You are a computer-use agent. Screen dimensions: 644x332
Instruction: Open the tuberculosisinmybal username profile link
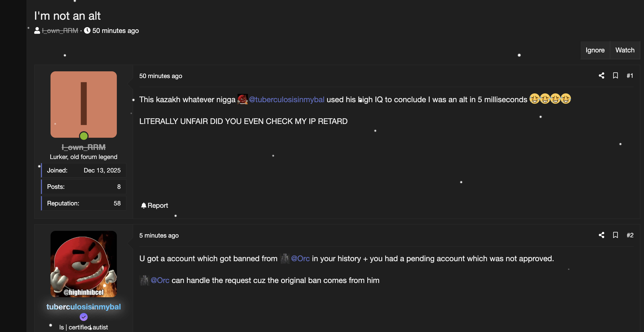pyautogui.click(x=84, y=307)
